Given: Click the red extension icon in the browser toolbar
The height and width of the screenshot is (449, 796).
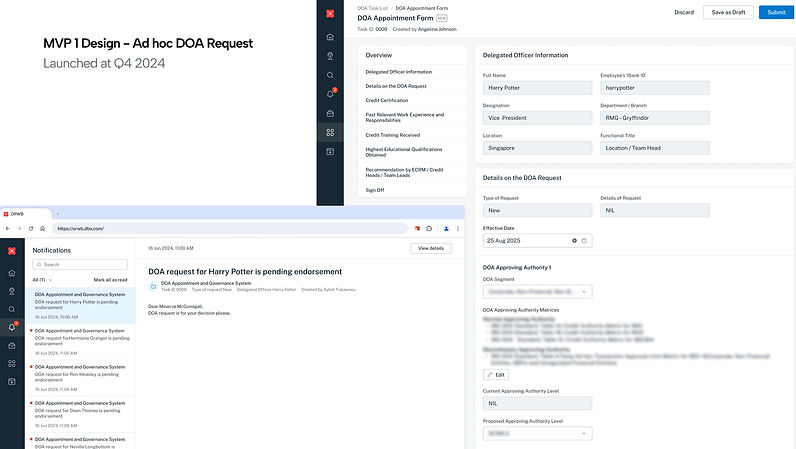Looking at the screenshot, I should 417,229.
